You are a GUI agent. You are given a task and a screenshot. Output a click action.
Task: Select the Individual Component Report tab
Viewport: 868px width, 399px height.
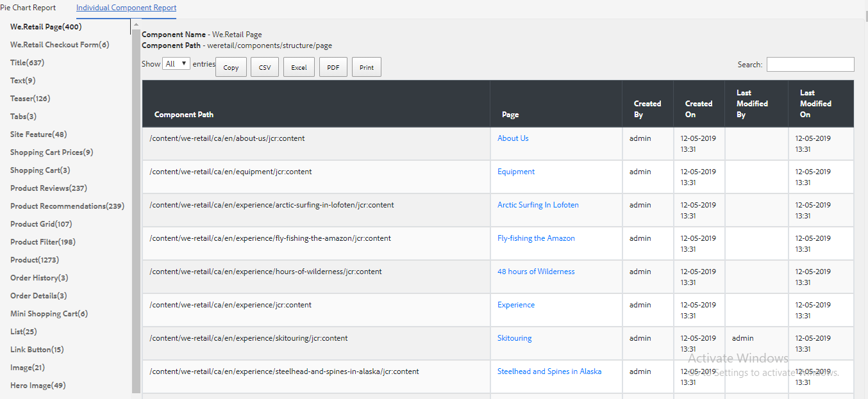126,8
